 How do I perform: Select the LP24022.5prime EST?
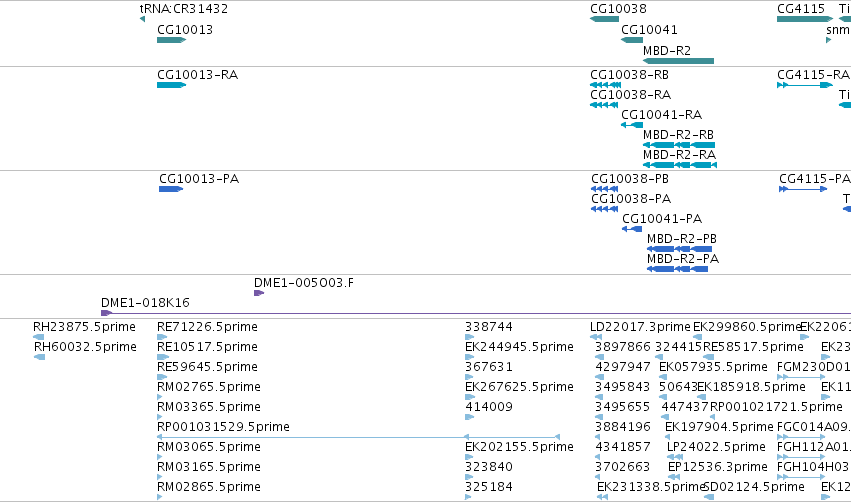coord(675,457)
